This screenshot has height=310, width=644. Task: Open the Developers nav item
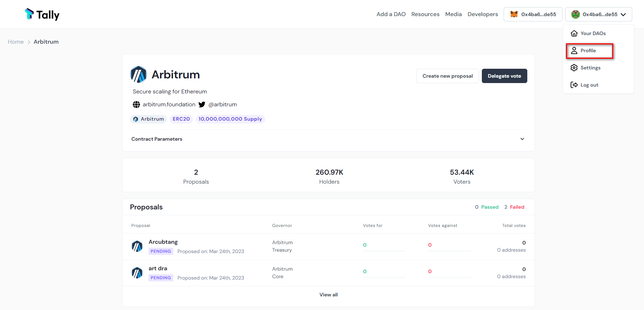pyautogui.click(x=483, y=14)
